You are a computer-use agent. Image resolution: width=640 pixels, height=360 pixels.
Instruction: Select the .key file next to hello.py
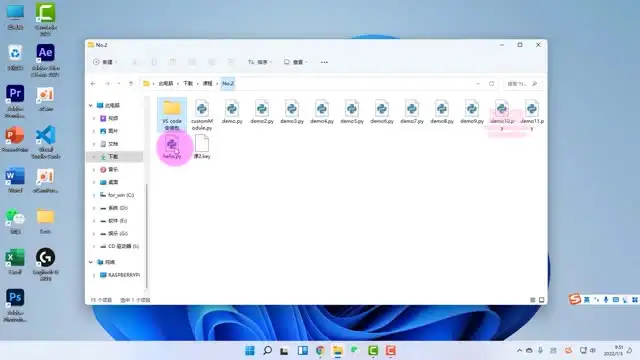click(202, 148)
